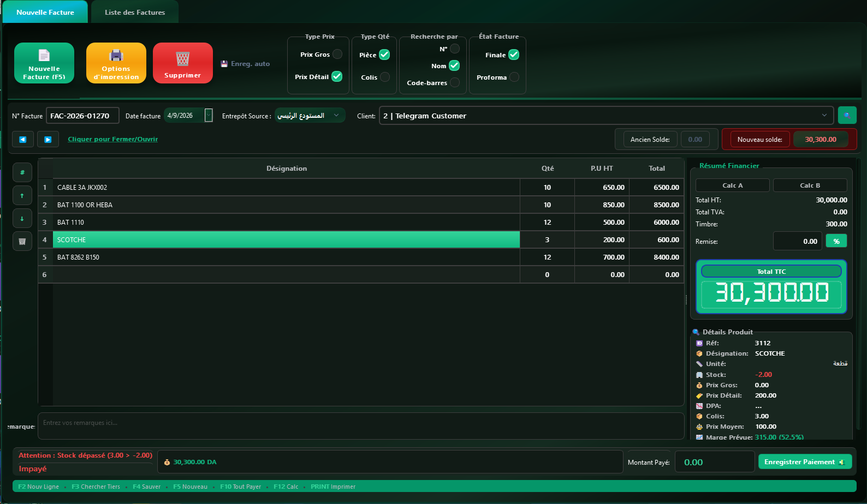This screenshot has height=504, width=867.
Task: Open Options d'impression printer button
Action: point(116,63)
